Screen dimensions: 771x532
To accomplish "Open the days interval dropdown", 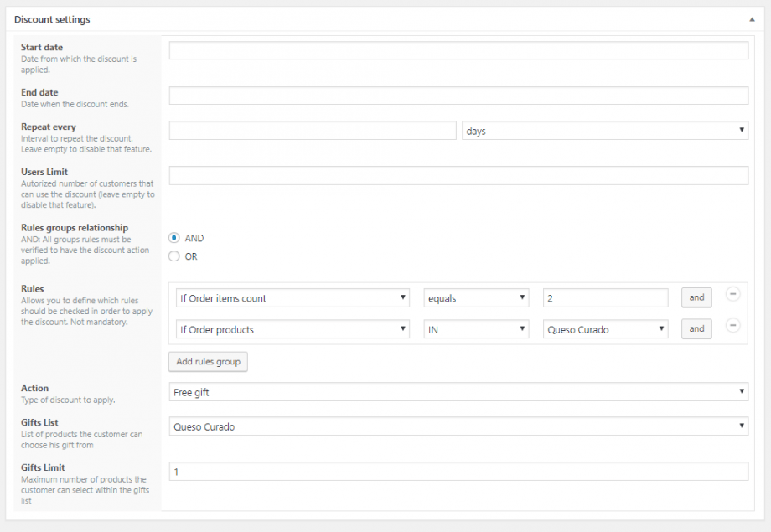I will pos(604,131).
